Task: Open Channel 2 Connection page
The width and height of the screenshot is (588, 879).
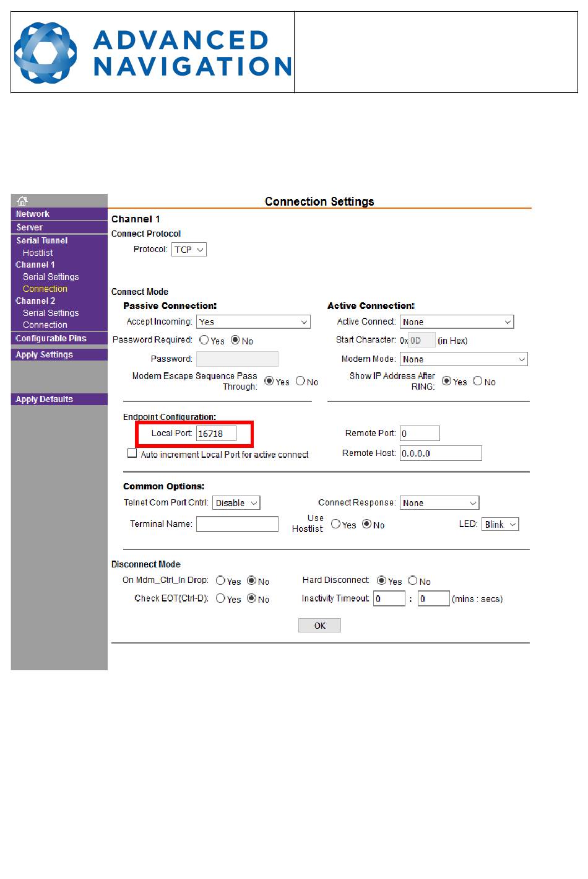Action: (x=45, y=325)
